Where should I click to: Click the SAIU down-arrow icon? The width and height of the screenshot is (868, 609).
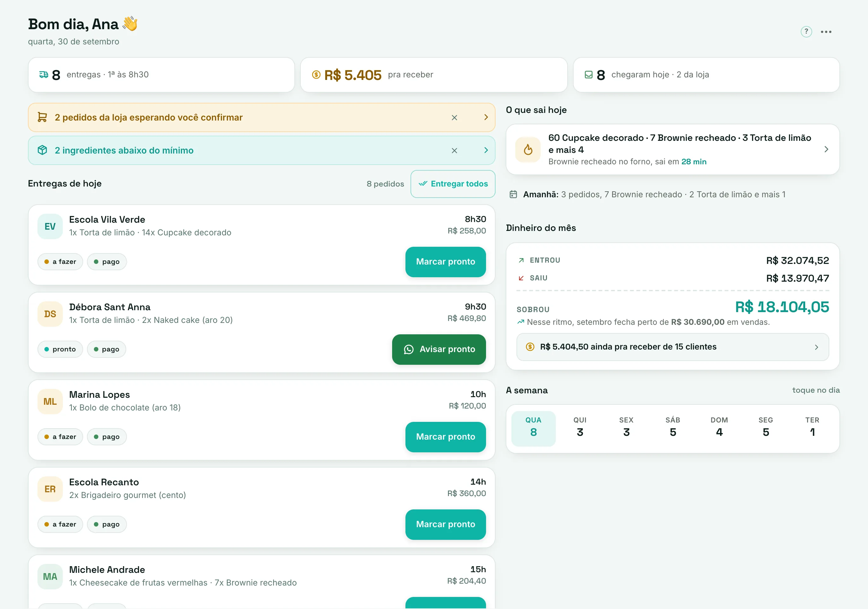[521, 278]
